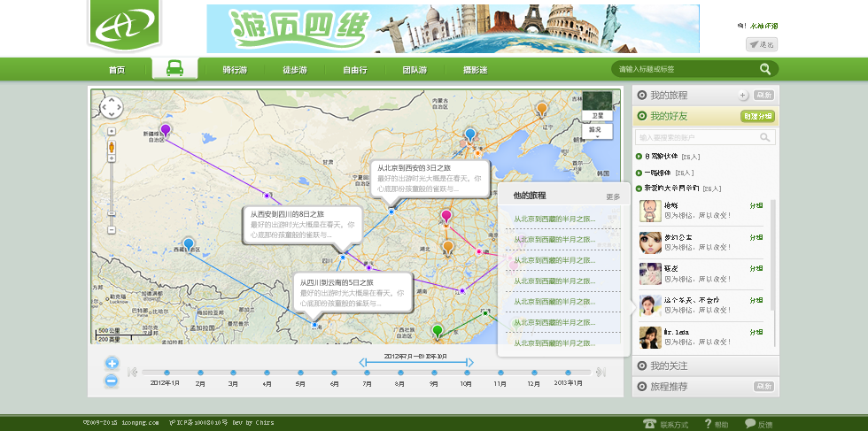Screen dimensions: 868x431
Task: Jump to the timeline start arrow
Action: 133,373
